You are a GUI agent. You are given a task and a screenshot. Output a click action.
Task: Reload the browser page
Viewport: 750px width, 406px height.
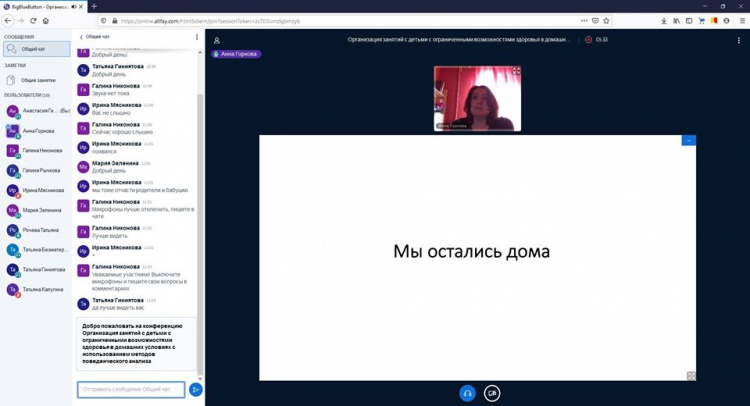point(33,20)
